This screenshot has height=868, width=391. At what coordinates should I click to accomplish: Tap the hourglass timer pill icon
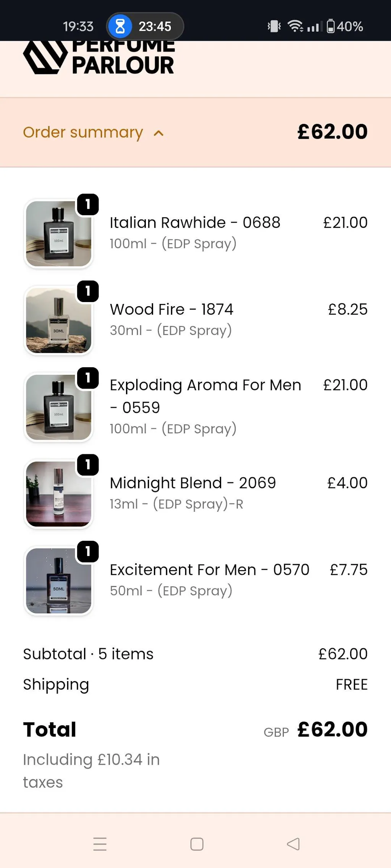[120, 26]
